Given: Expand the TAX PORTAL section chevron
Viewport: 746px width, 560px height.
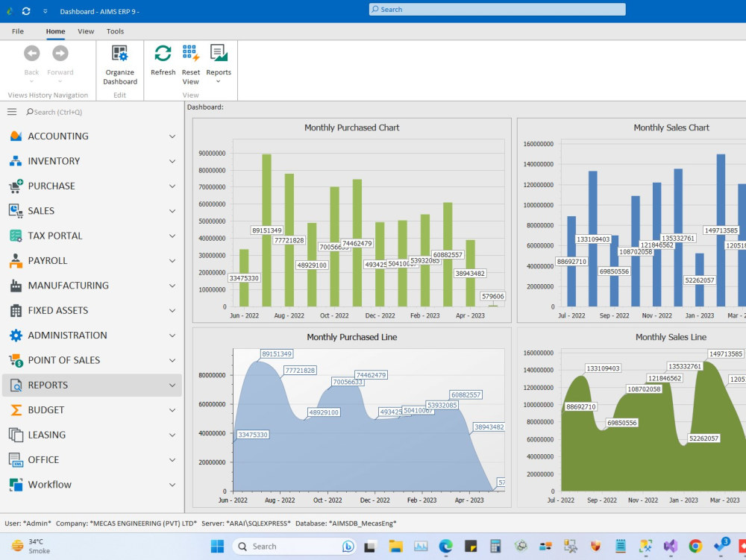Looking at the screenshot, I should [172, 236].
